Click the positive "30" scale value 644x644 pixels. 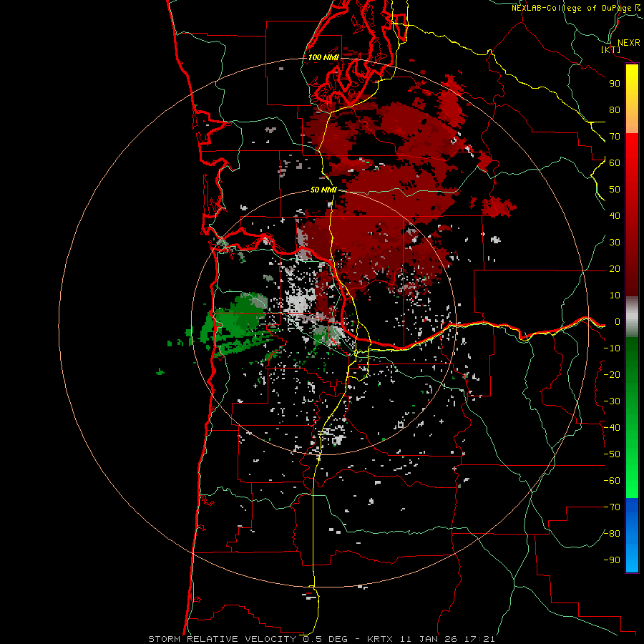[615, 243]
